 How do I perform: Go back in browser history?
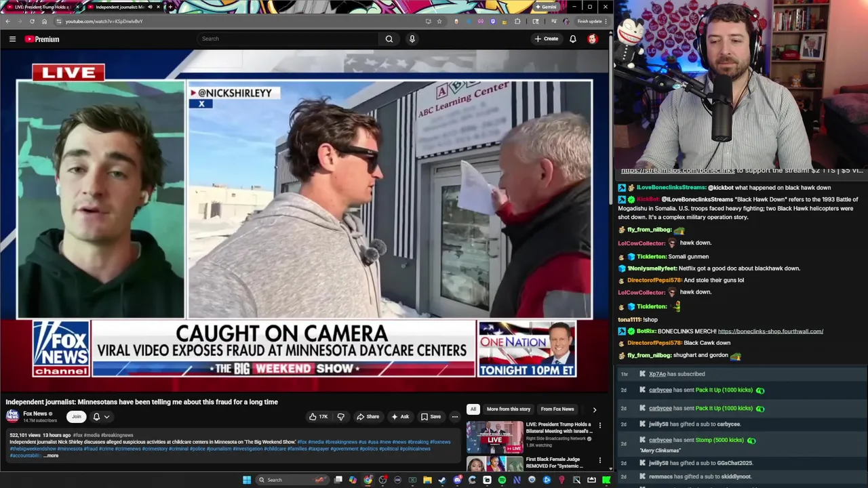coord(7,21)
